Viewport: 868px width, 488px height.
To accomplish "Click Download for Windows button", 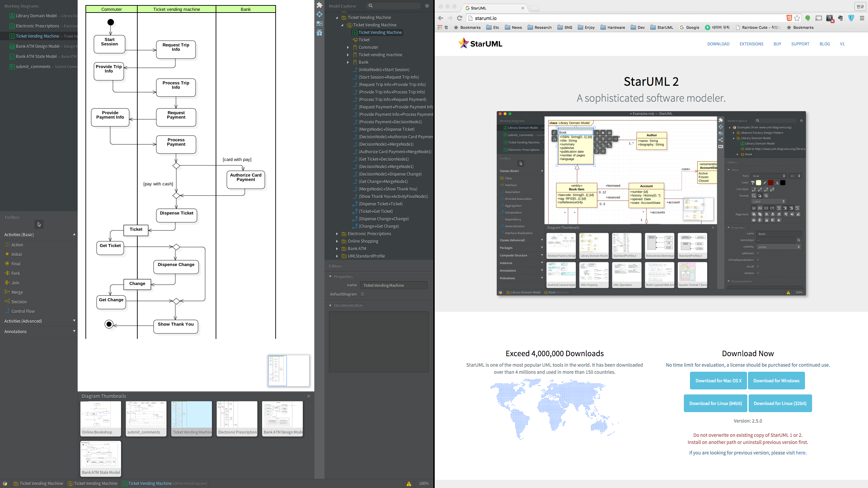I will [776, 381].
